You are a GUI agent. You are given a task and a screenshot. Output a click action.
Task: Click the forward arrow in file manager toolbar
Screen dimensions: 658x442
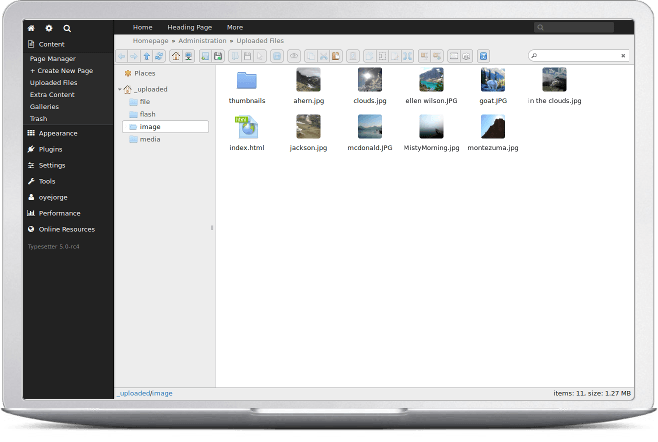pos(134,56)
